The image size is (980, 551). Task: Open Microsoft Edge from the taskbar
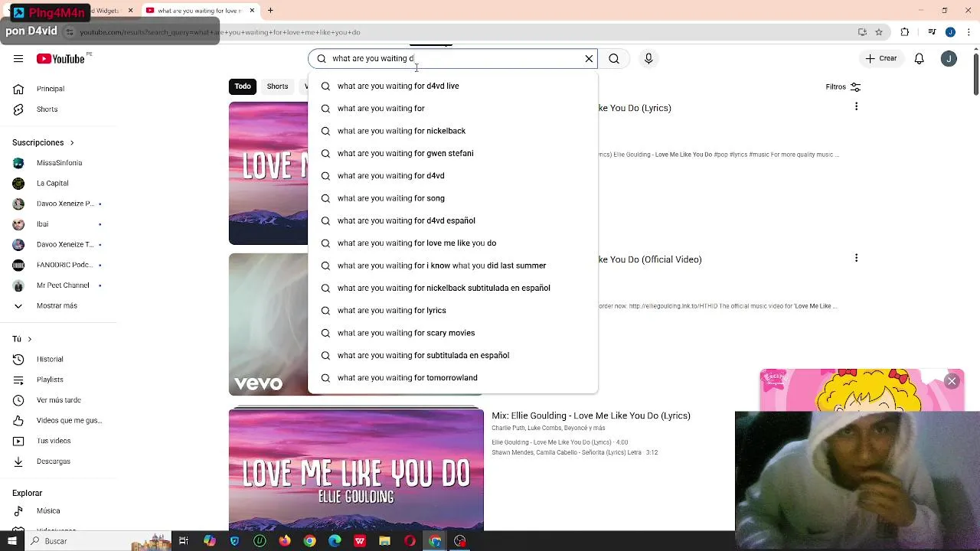[x=335, y=541]
